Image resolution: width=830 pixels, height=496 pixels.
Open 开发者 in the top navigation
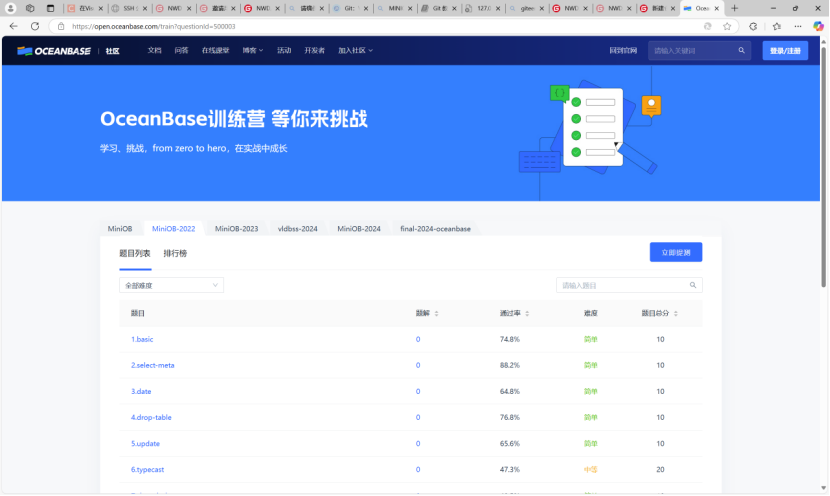pyautogui.click(x=314, y=50)
